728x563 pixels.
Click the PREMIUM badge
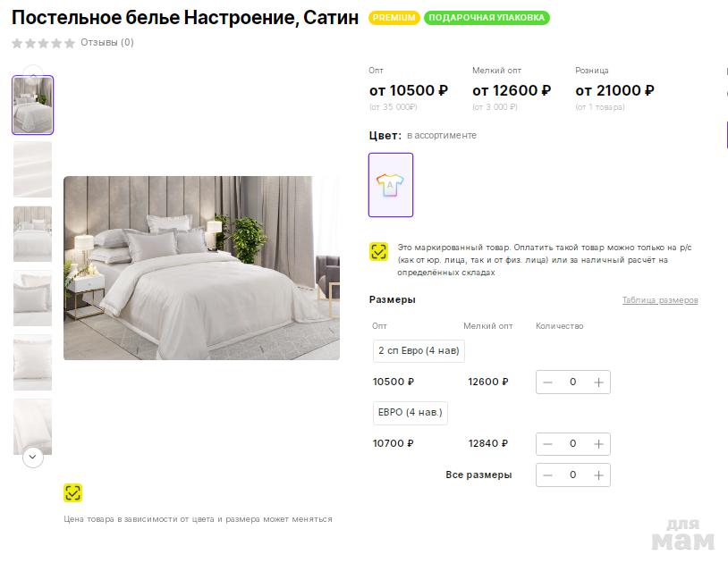point(394,18)
